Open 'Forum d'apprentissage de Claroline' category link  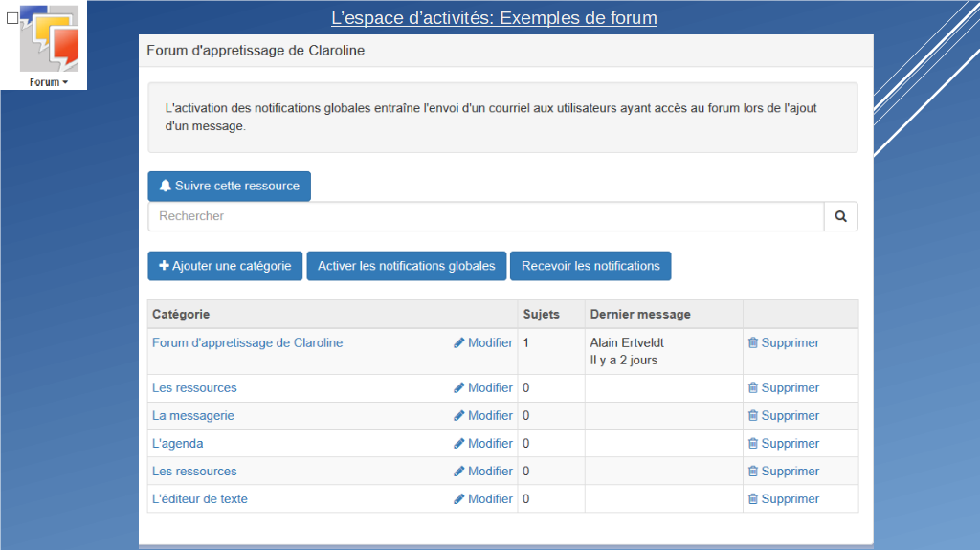point(248,342)
